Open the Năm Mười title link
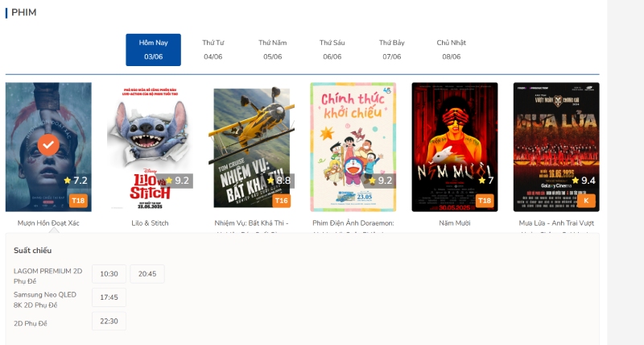The width and height of the screenshot is (644, 345). tap(455, 222)
